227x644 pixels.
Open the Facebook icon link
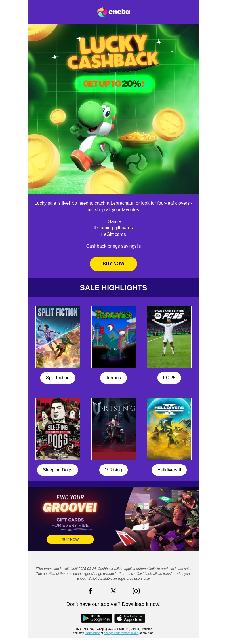pyautogui.click(x=91, y=591)
